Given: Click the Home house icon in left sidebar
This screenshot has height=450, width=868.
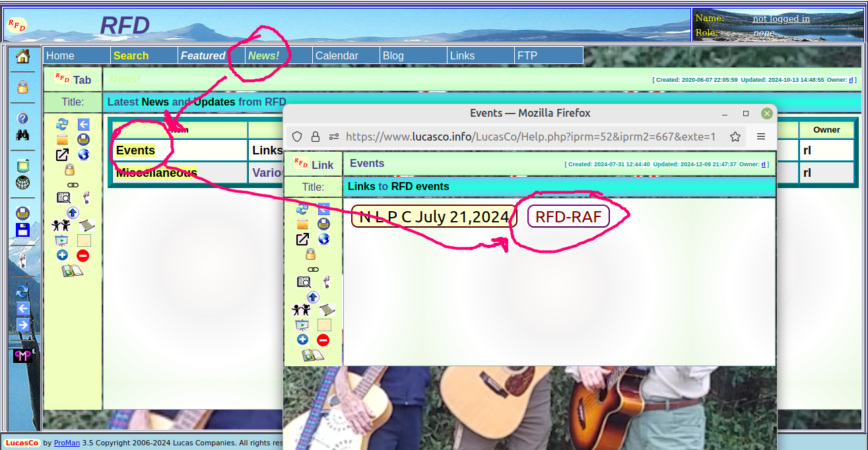Looking at the screenshot, I should 22,57.
